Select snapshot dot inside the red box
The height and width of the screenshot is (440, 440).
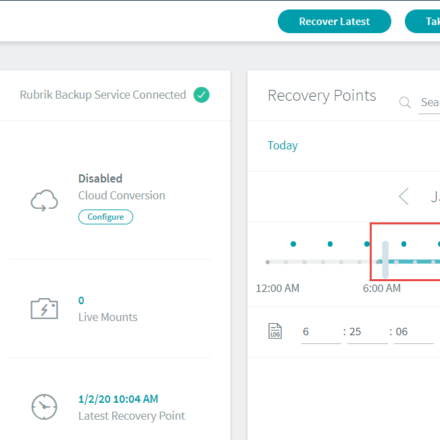click(x=404, y=244)
